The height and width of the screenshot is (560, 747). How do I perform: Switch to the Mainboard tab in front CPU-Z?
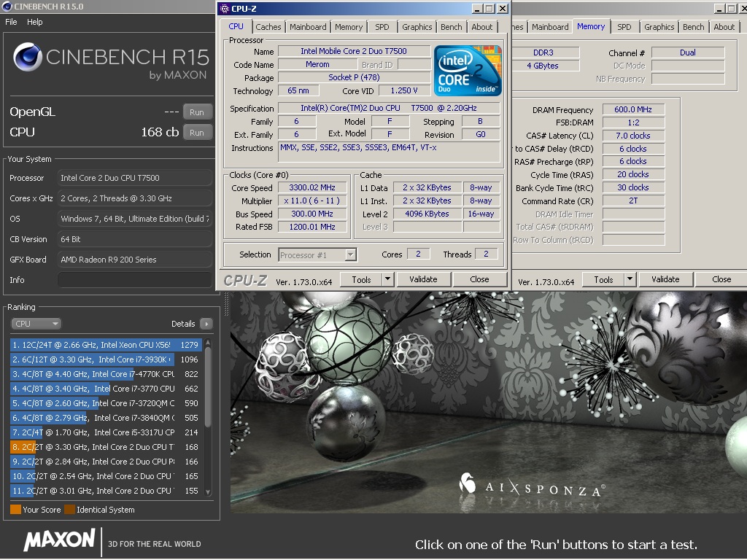coord(308,27)
